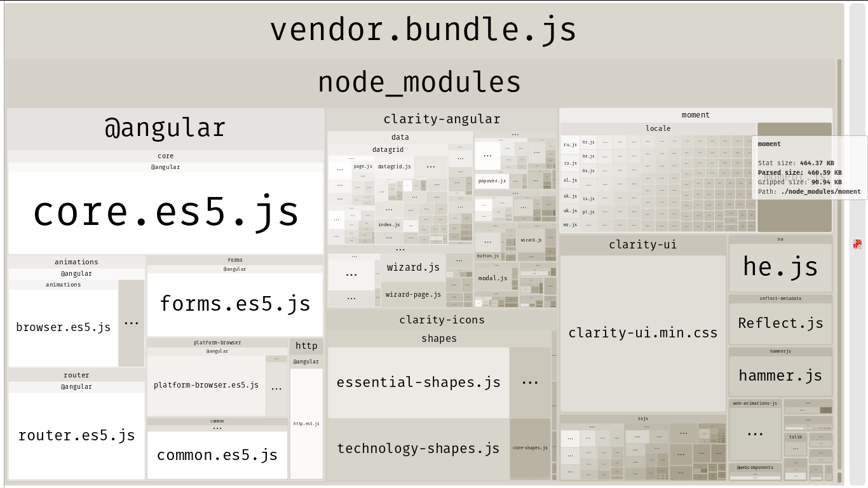Open the clarity-ui.min.css block

[642, 334]
